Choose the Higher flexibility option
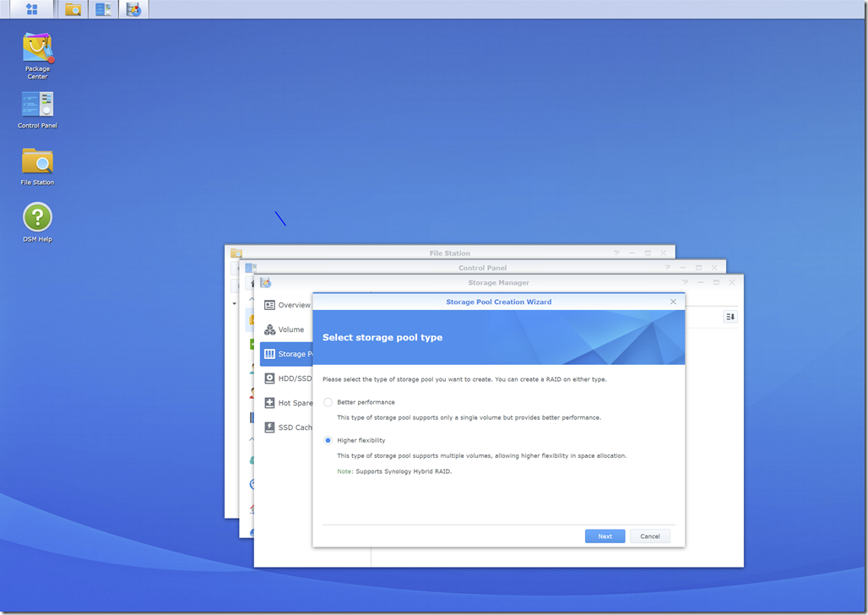This screenshot has width=868, height=615. click(328, 440)
